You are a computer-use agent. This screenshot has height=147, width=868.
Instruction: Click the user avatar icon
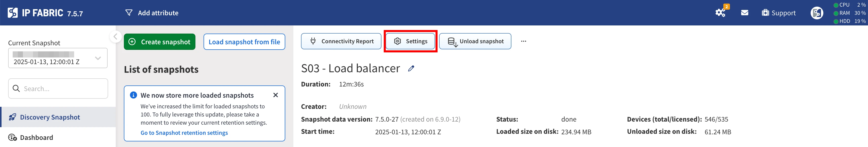(816, 13)
